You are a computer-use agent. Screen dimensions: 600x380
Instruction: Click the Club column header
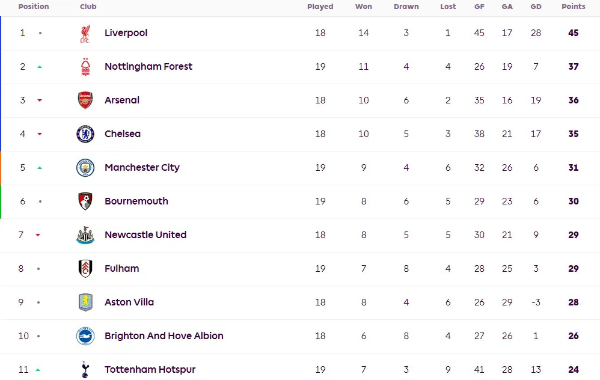pos(88,7)
